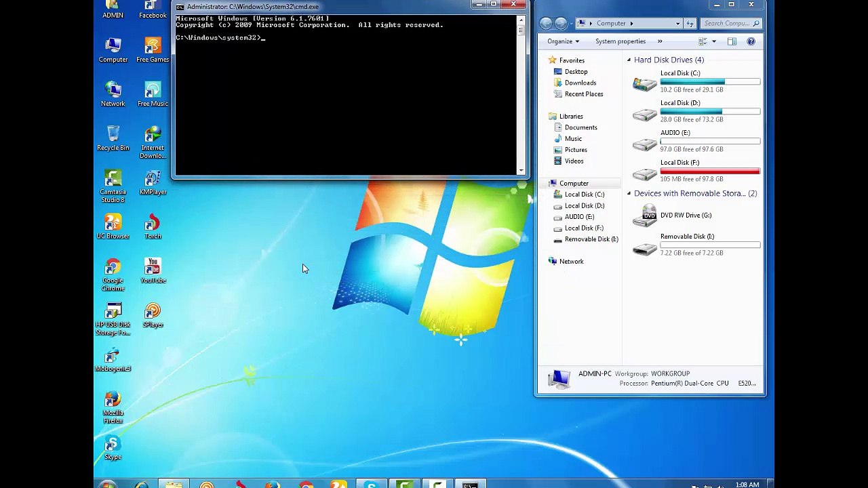Image resolution: width=868 pixels, height=488 pixels.
Task: Select AUDIO (E:) in navigation tree
Action: pyautogui.click(x=579, y=217)
